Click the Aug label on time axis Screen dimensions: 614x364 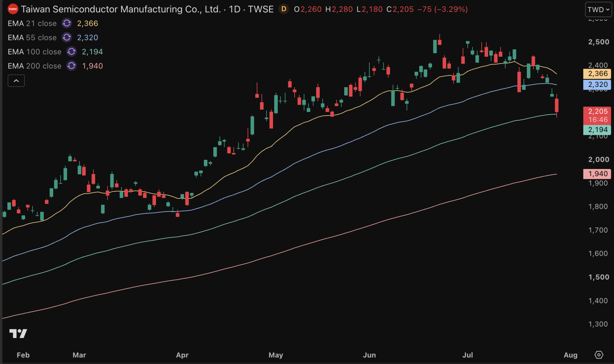click(x=571, y=355)
